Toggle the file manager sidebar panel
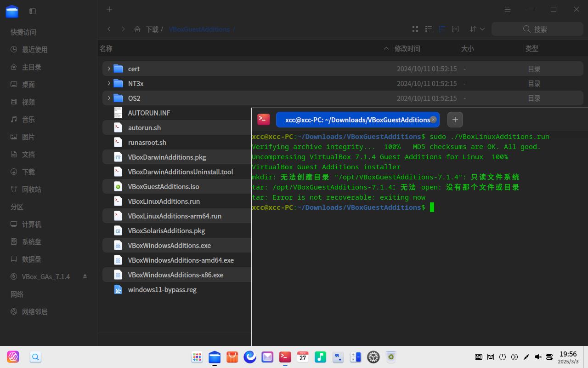The image size is (588, 368). pyautogui.click(x=33, y=11)
